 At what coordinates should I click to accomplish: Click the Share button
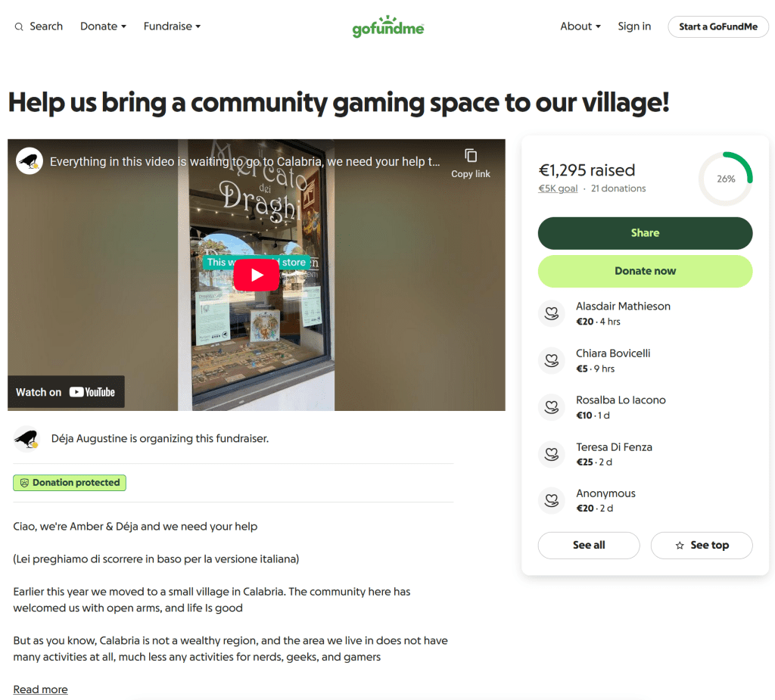645,233
